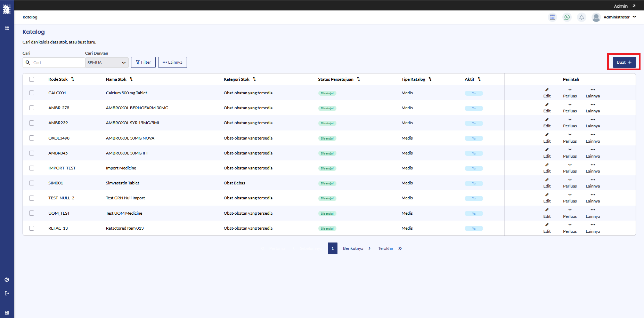The height and width of the screenshot is (318, 644).
Task: Click the help question mark icon
Action: coord(7,280)
